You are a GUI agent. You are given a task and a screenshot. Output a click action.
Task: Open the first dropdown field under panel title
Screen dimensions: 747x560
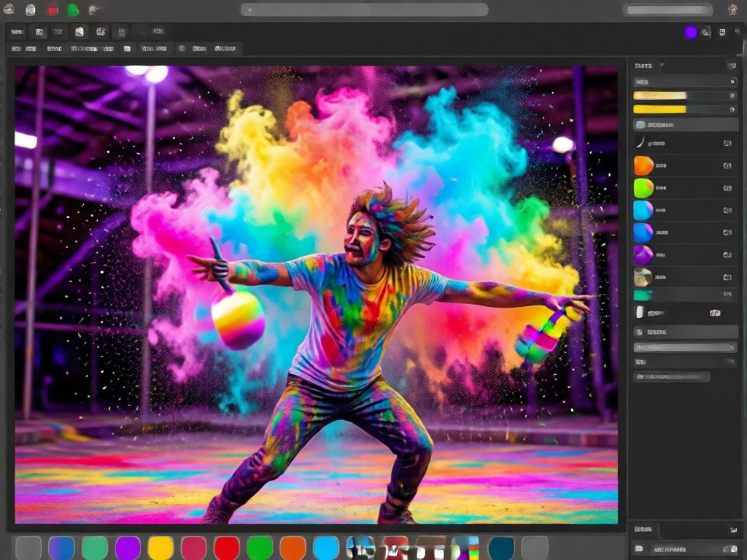tap(685, 82)
